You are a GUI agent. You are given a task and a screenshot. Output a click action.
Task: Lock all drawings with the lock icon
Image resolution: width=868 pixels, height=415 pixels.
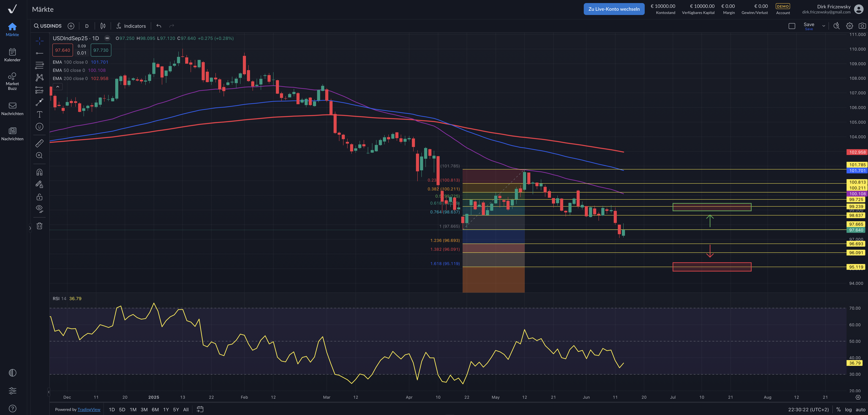coord(39,197)
